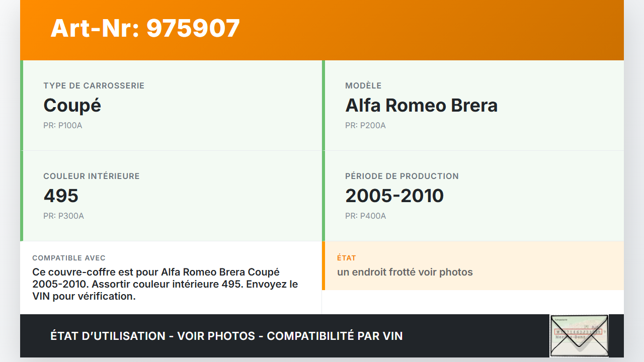This screenshot has width=644, height=362.
Task: Select the Modèle label
Action: pyautogui.click(x=363, y=85)
